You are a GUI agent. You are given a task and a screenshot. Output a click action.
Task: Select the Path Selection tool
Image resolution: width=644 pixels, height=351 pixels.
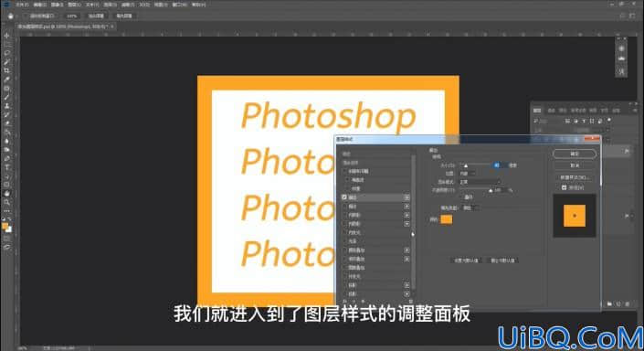click(x=6, y=175)
